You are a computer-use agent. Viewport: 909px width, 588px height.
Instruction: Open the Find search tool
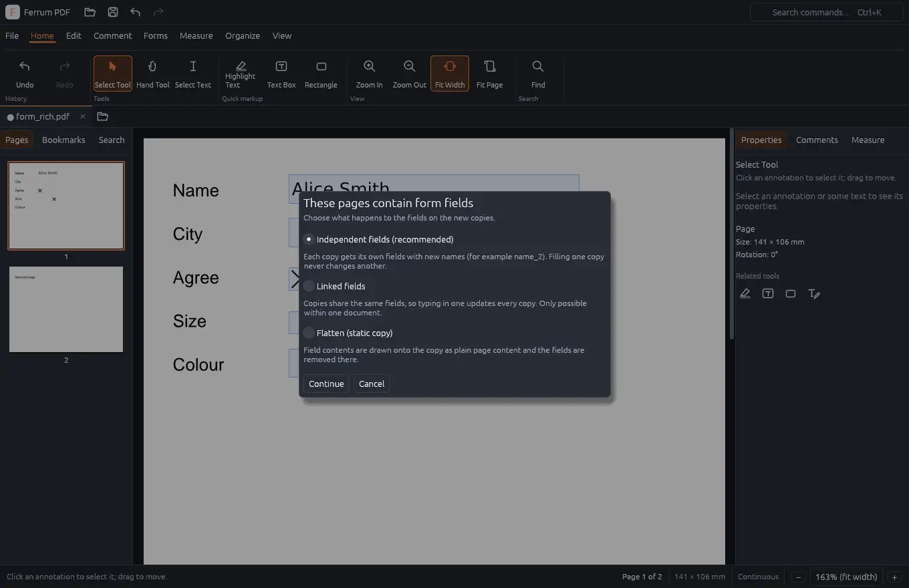click(x=538, y=73)
